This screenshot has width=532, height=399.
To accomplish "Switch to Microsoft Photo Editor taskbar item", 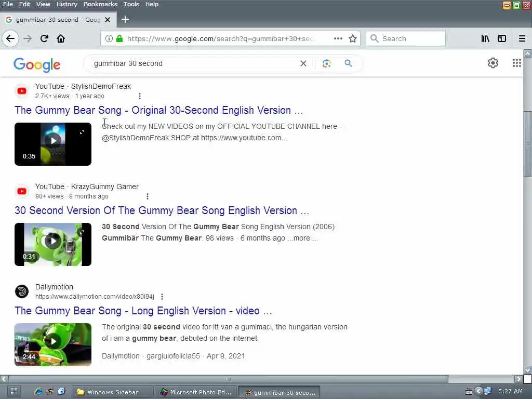I will point(196,392).
